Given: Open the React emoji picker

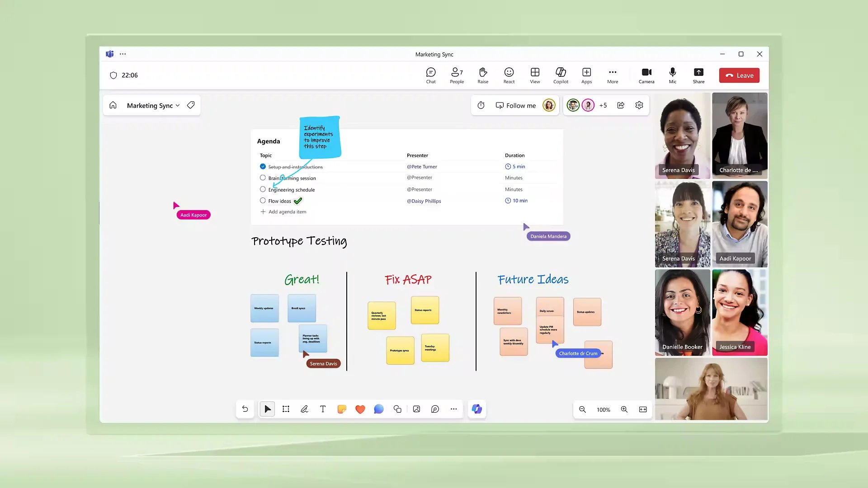Looking at the screenshot, I should click(509, 75).
